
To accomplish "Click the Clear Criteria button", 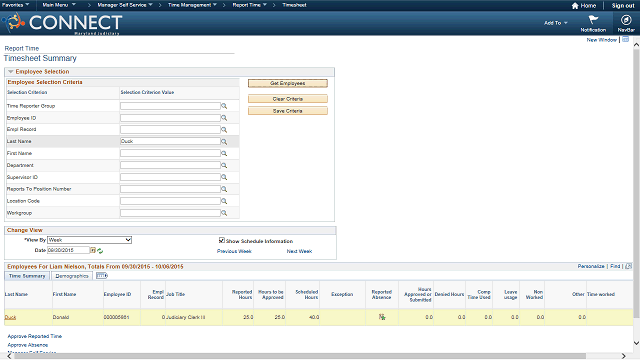I will (x=288, y=99).
